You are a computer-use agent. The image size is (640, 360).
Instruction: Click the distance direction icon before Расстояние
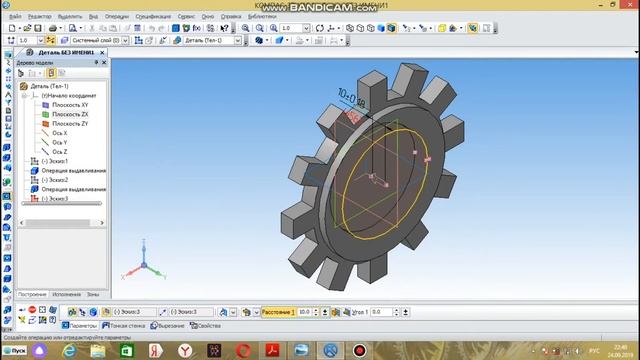tap(246, 312)
